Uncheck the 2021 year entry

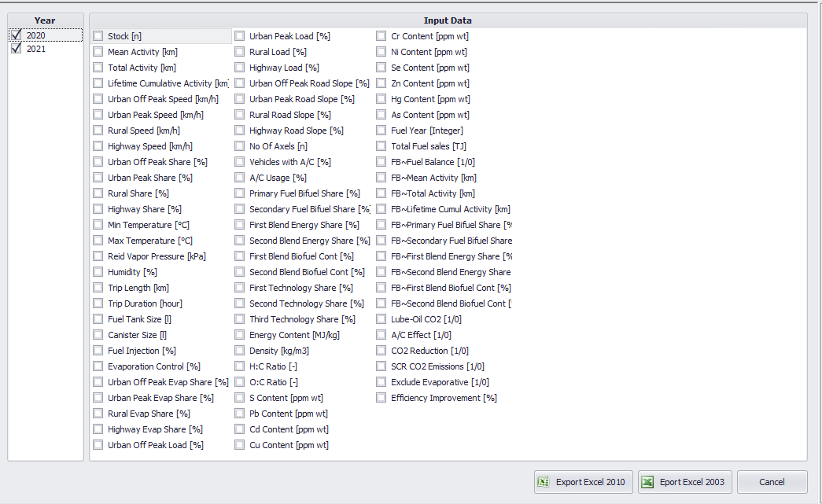point(17,48)
